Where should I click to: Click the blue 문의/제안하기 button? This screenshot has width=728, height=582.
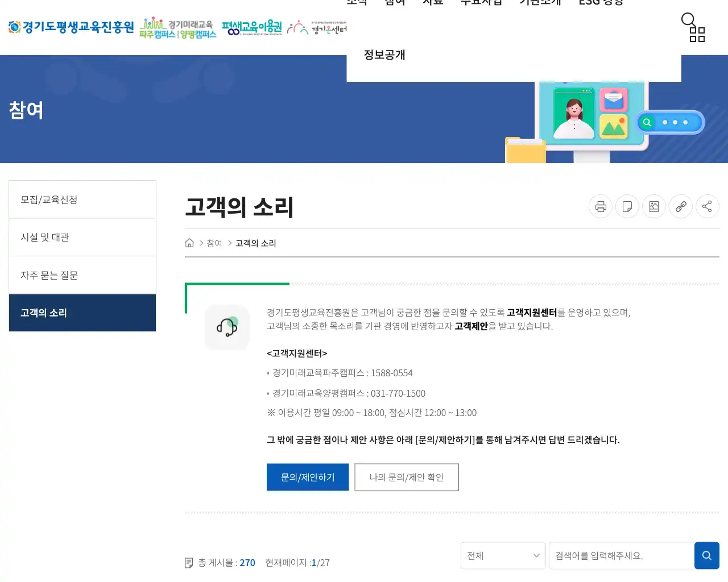pos(308,477)
